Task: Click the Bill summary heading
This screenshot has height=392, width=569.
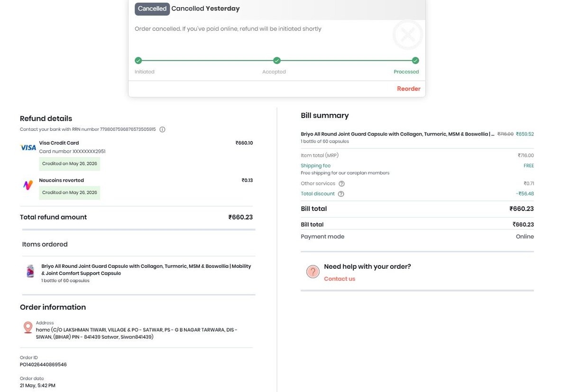Action: [325, 116]
